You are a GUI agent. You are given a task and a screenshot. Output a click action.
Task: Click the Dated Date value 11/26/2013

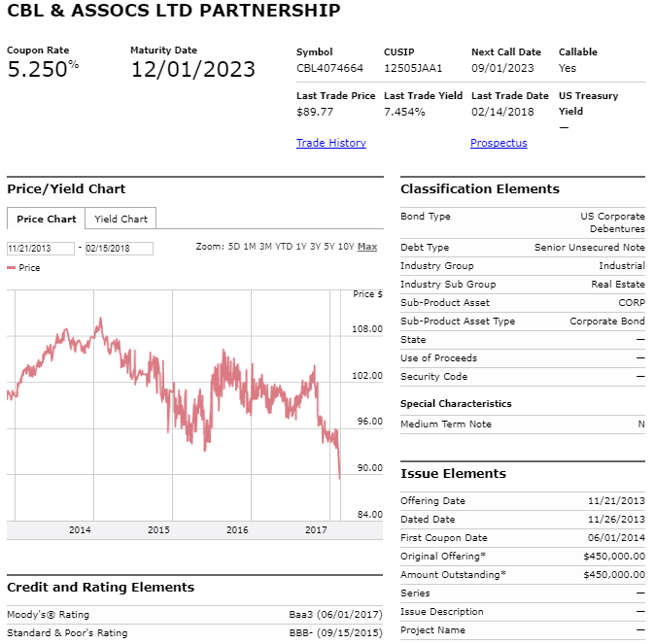point(616,519)
